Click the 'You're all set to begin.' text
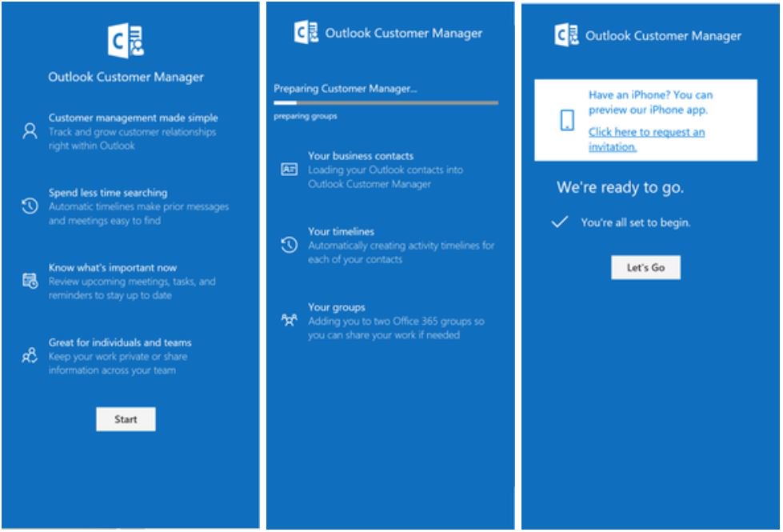Screen dimensions: 783x532 pos(636,222)
